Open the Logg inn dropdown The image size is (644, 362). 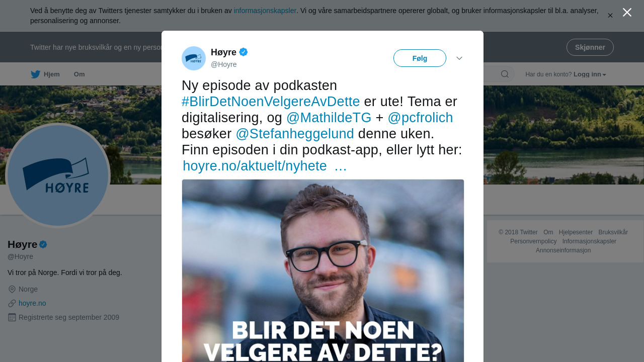click(x=590, y=74)
